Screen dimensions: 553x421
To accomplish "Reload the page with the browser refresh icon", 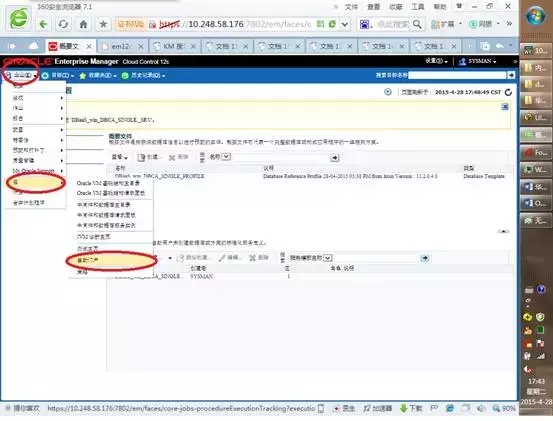I will 63,24.
